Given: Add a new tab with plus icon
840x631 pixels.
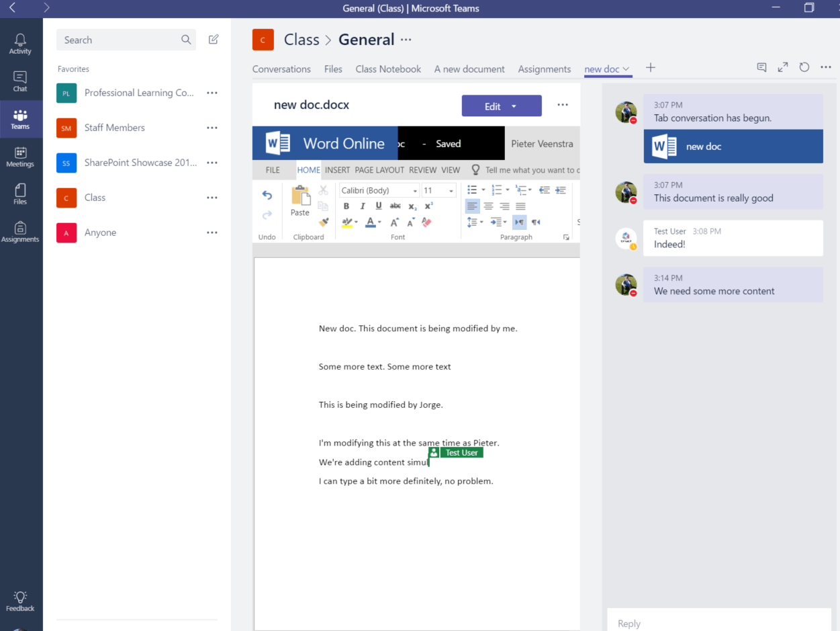Looking at the screenshot, I should pyautogui.click(x=650, y=67).
